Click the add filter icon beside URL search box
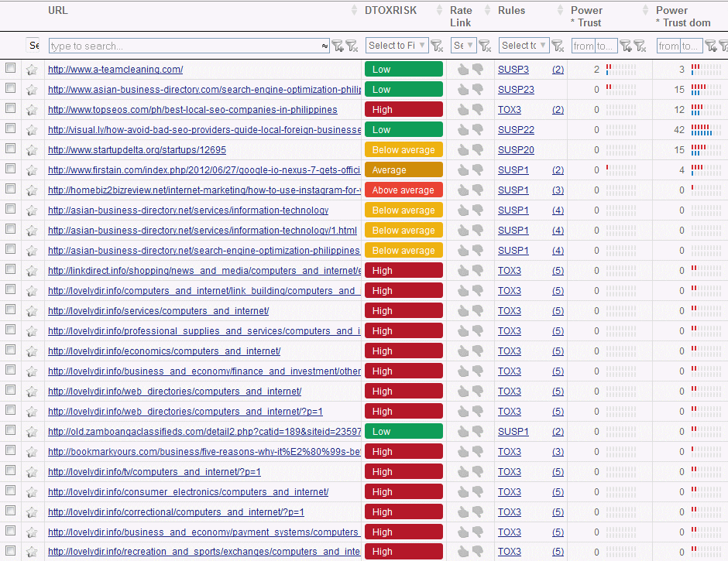728x561 pixels. click(x=338, y=46)
